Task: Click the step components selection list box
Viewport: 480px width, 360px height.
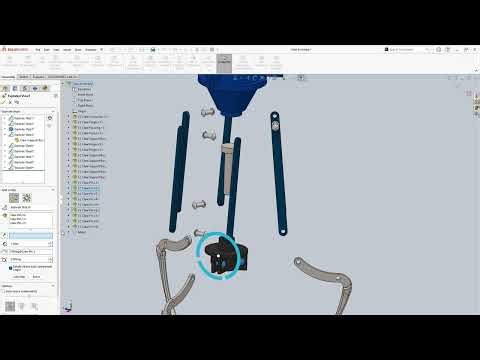Action: click(x=31, y=220)
